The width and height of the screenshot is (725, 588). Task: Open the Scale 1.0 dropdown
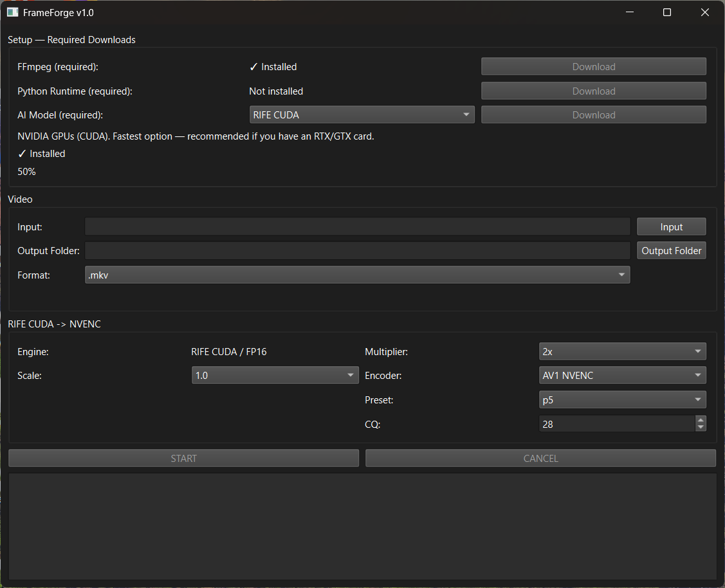[x=275, y=375]
